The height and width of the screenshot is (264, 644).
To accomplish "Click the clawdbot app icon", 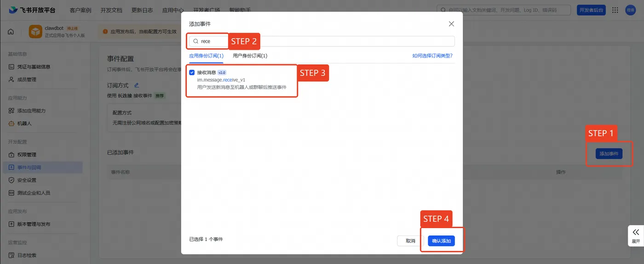I will click(35, 32).
